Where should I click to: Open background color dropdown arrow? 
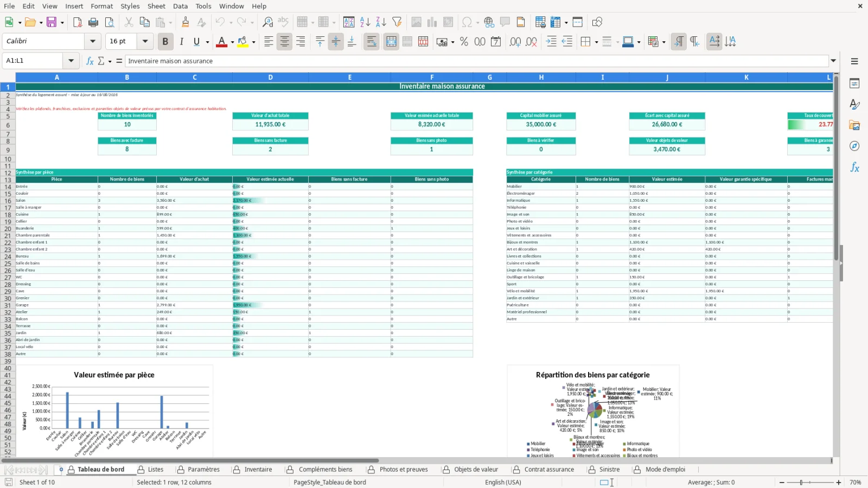253,42
